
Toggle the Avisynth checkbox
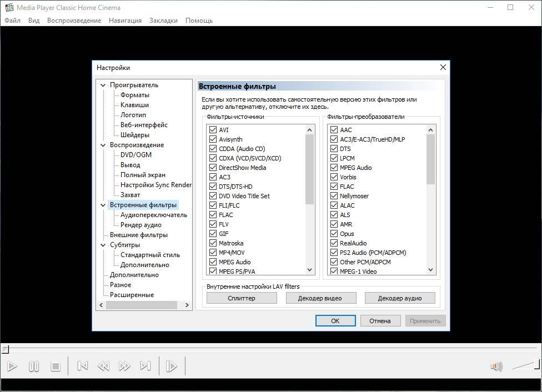(213, 139)
